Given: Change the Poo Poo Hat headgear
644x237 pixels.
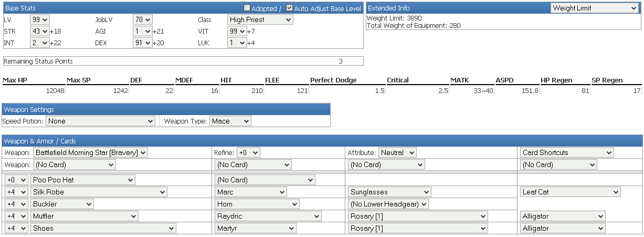Looking at the screenshot, I should pyautogui.click(x=82, y=180).
